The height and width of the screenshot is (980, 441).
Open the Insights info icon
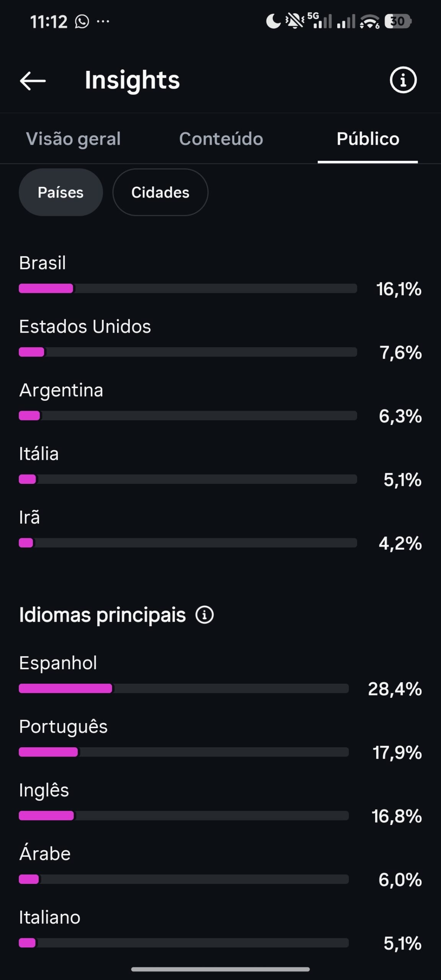click(x=403, y=80)
